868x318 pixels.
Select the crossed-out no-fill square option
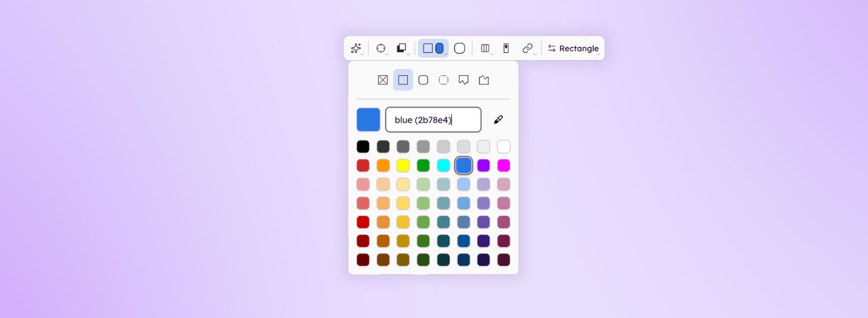[x=383, y=80]
